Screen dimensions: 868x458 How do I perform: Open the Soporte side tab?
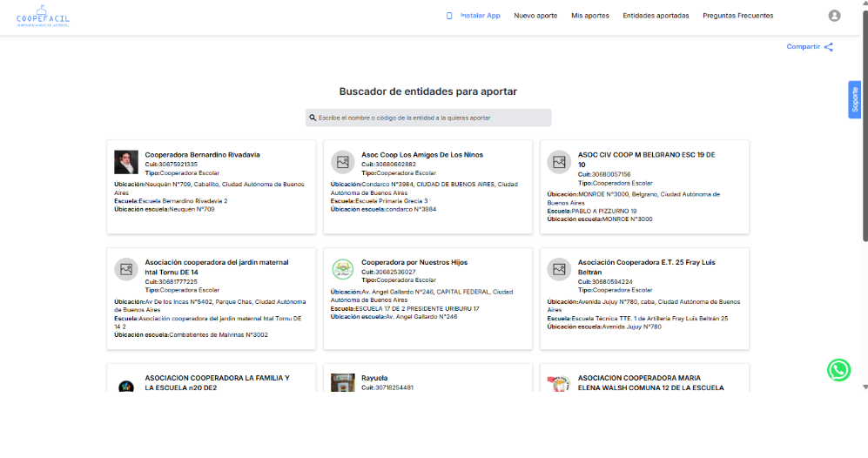point(855,99)
